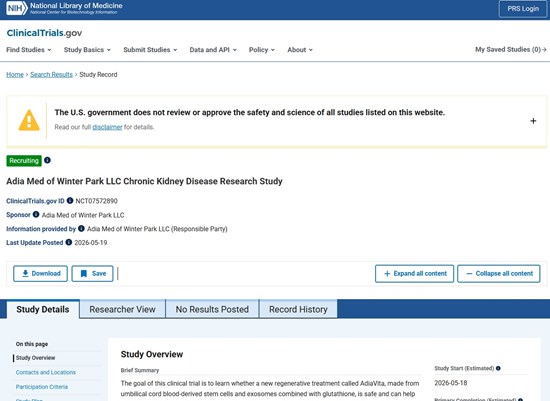Click the NIH logo in header
The image size is (550, 401).
16,8
